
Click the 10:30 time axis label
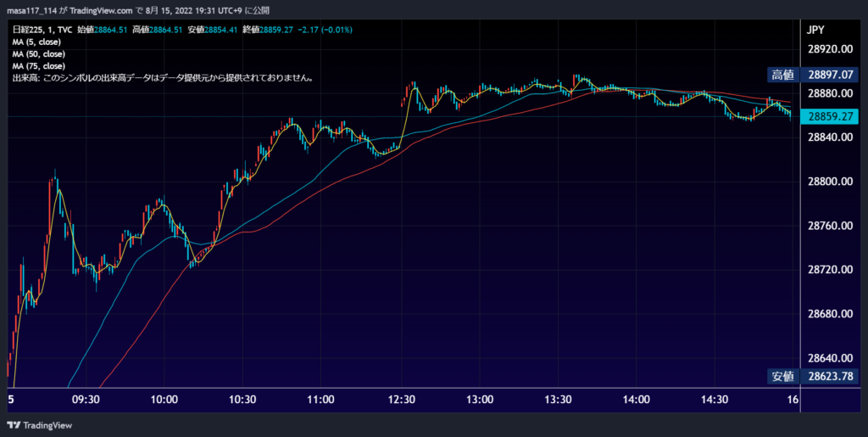coord(243,400)
